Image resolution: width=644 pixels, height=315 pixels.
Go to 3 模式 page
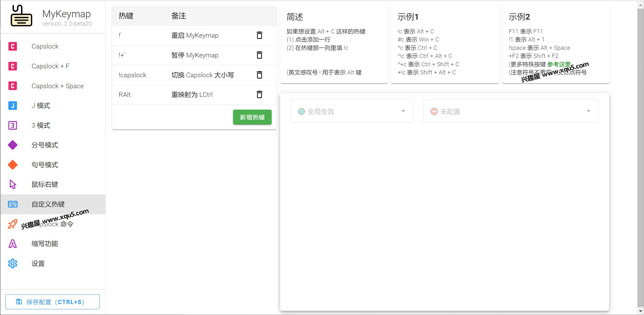(53, 125)
